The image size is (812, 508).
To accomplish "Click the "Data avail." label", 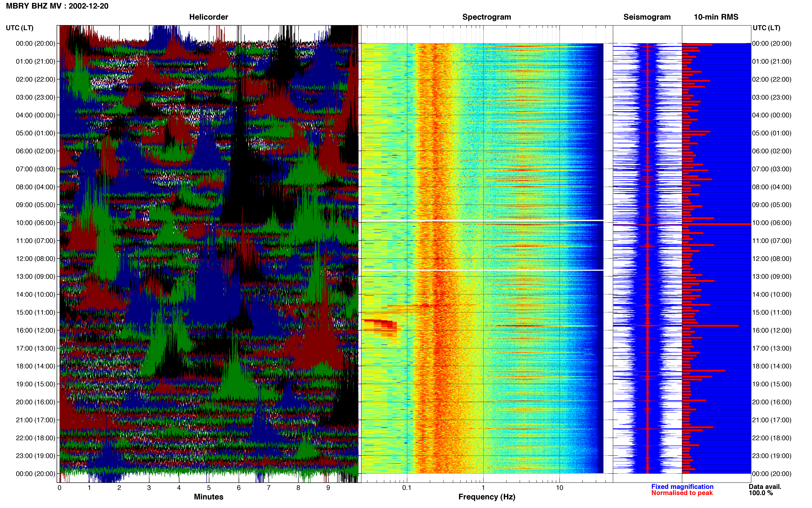I will click(765, 486).
